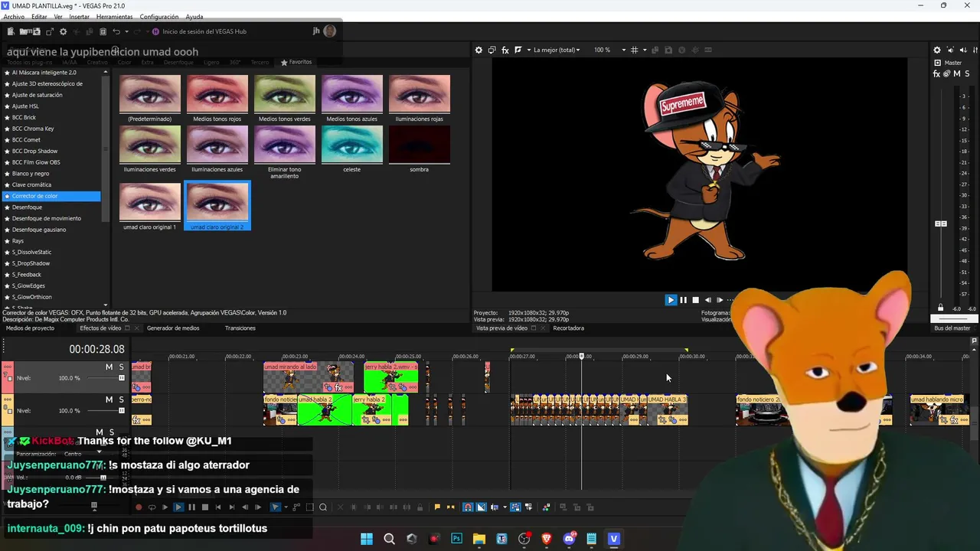Click scroll-up arrow of effects list
The width and height of the screenshot is (980, 551).
point(106,72)
